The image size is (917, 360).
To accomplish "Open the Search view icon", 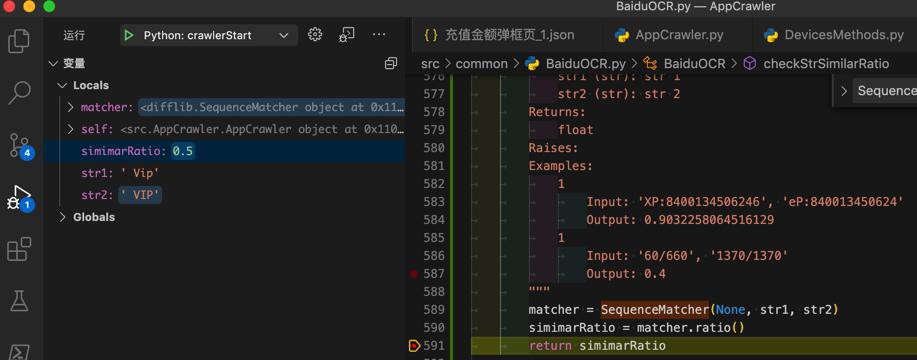I will (x=19, y=92).
